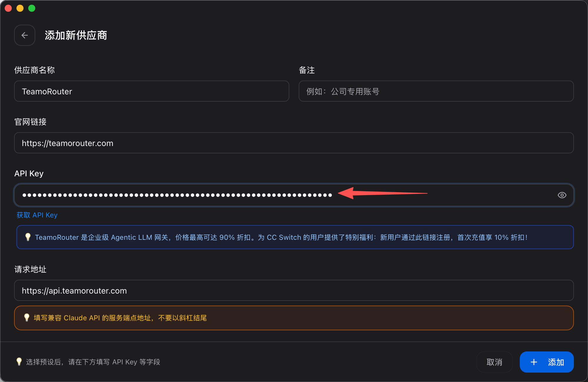Click the 官网链接 label
588x382 pixels.
(30, 122)
